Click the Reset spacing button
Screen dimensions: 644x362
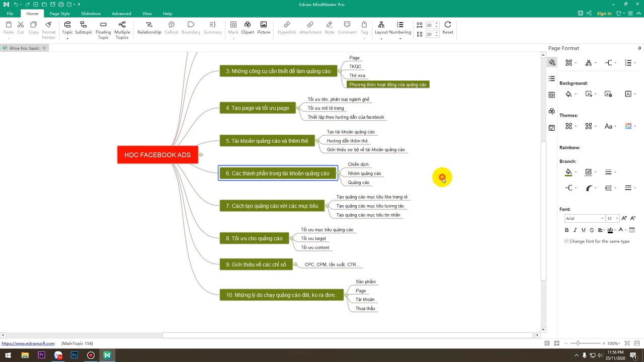pyautogui.click(x=448, y=28)
